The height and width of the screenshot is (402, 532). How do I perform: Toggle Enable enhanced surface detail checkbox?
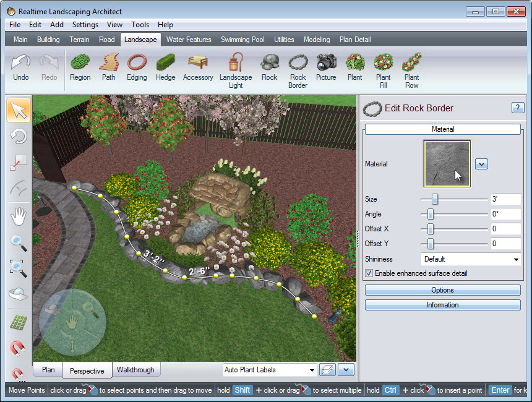pos(369,273)
